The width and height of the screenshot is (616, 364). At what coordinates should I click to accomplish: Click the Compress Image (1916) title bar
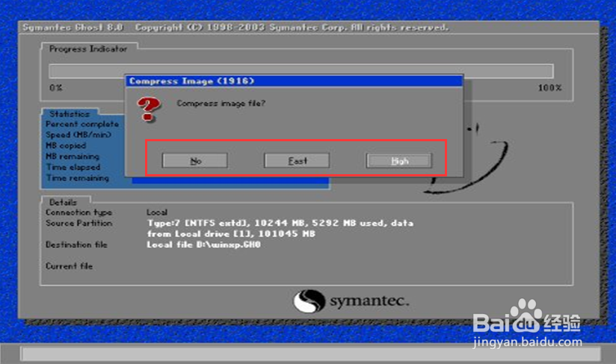coord(294,81)
